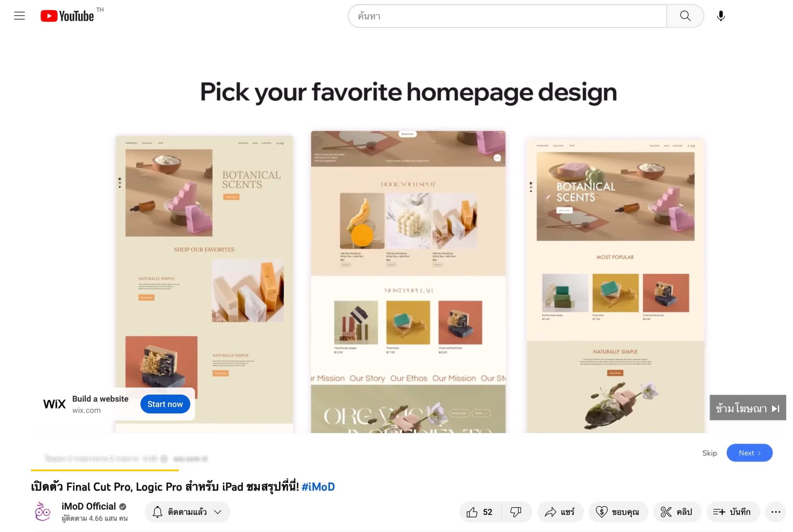
Task: Open the #iMoD hashtag link
Action: [318, 487]
